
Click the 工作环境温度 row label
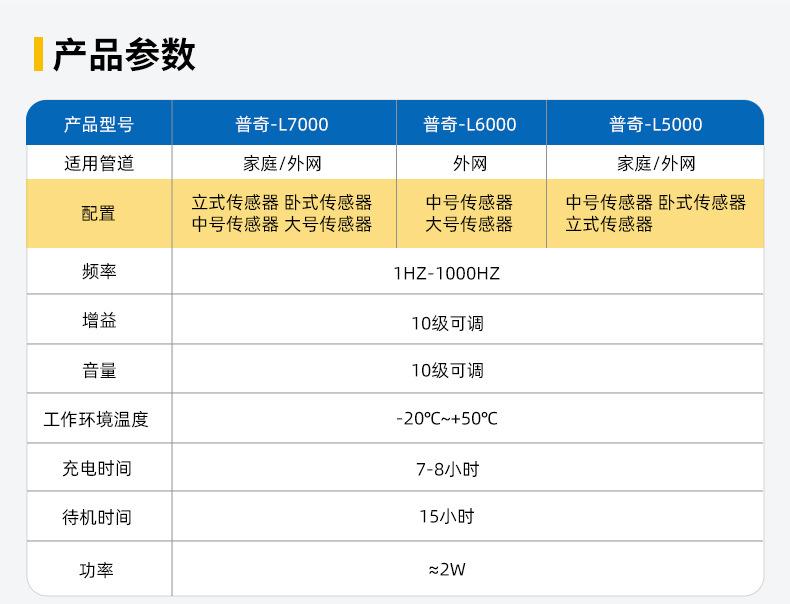click(96, 419)
